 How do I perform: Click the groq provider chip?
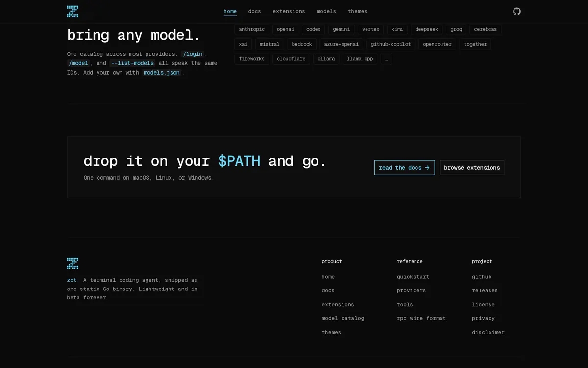(x=456, y=29)
